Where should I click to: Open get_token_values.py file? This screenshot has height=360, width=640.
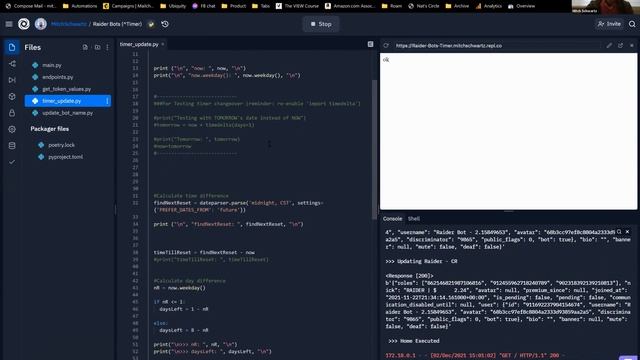(68, 89)
